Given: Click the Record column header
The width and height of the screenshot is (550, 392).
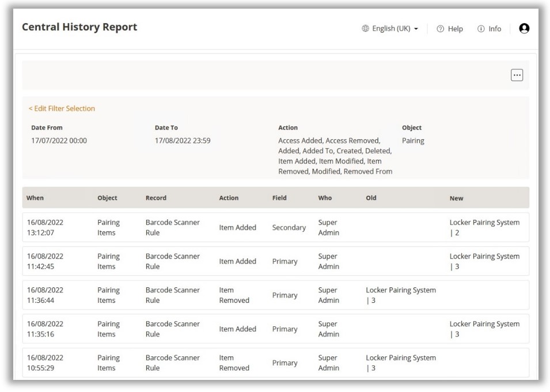Looking at the screenshot, I should point(155,198).
